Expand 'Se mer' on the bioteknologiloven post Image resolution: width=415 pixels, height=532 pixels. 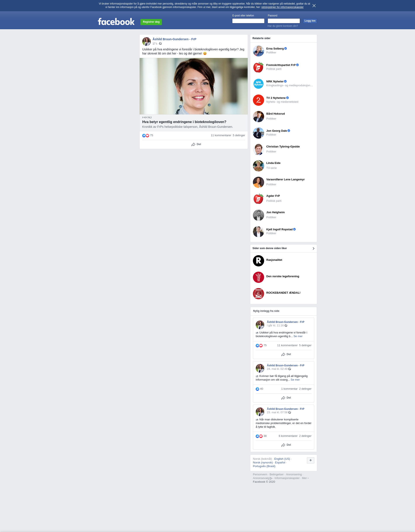(x=298, y=336)
